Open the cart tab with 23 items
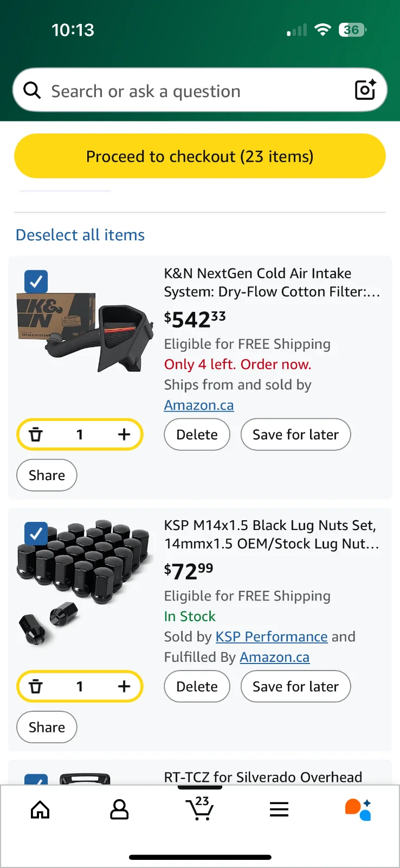Viewport: 400px width, 868px height. pyautogui.click(x=199, y=809)
